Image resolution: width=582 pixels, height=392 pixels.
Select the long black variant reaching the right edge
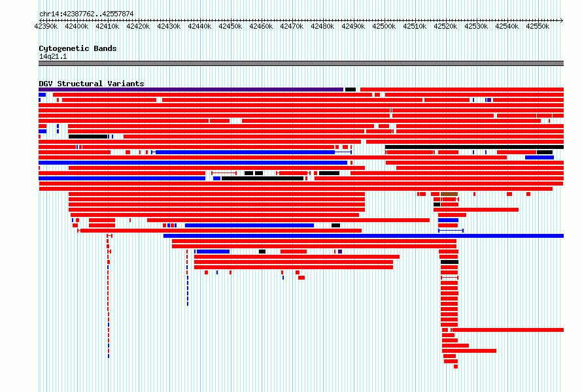coord(474,147)
